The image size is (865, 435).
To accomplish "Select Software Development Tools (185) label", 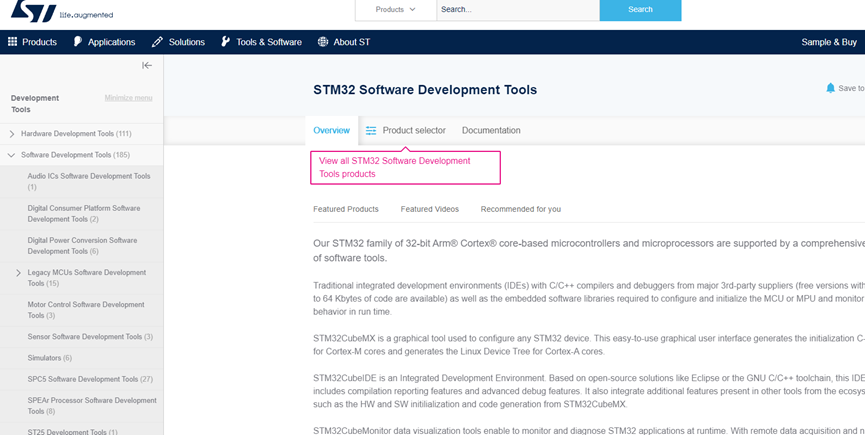I will coord(76,155).
